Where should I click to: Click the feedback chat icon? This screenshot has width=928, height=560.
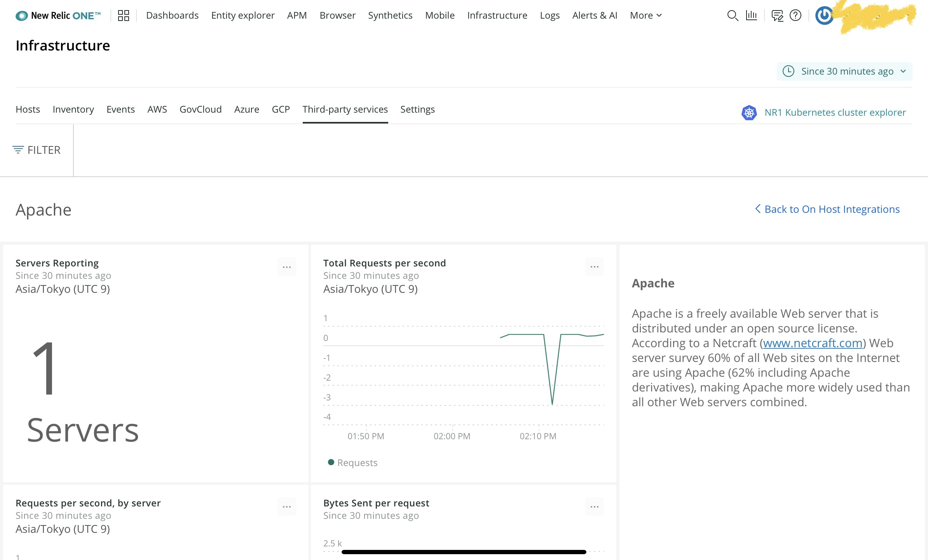pyautogui.click(x=777, y=16)
